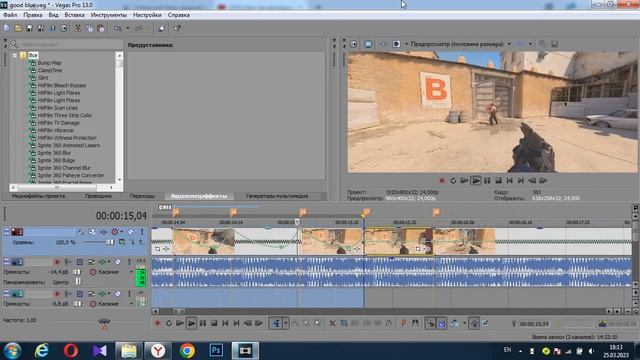The height and width of the screenshot is (360, 640).
Task: Open the undo history dropdown arrow
Action: [x=128, y=28]
